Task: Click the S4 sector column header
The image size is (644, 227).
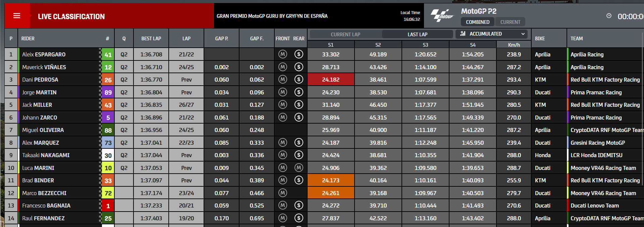Action: coord(473,45)
